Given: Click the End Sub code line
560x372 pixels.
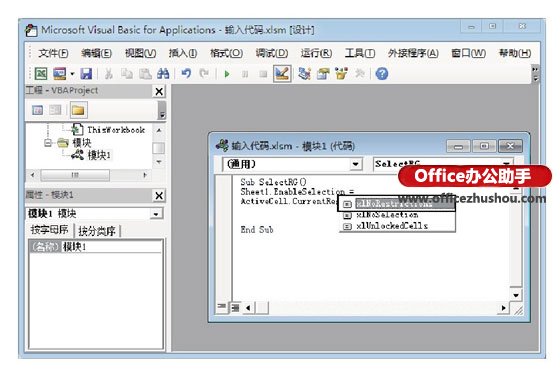Looking at the screenshot, I should point(257,230).
